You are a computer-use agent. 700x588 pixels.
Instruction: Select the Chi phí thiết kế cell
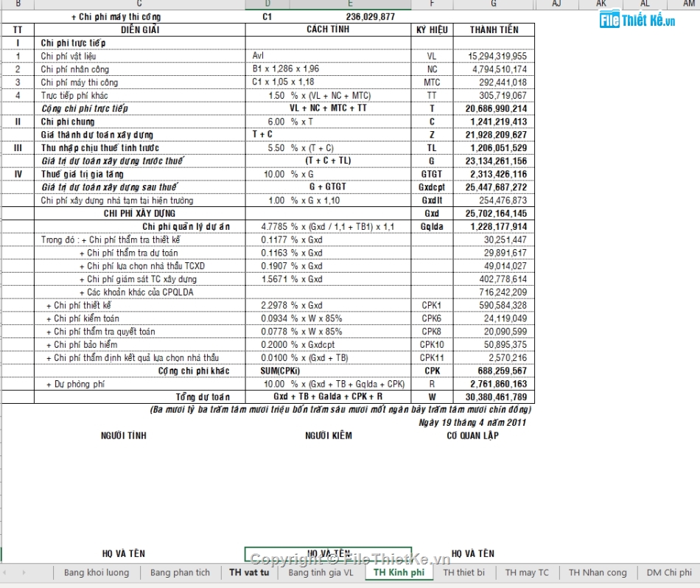pyautogui.click(x=140, y=305)
